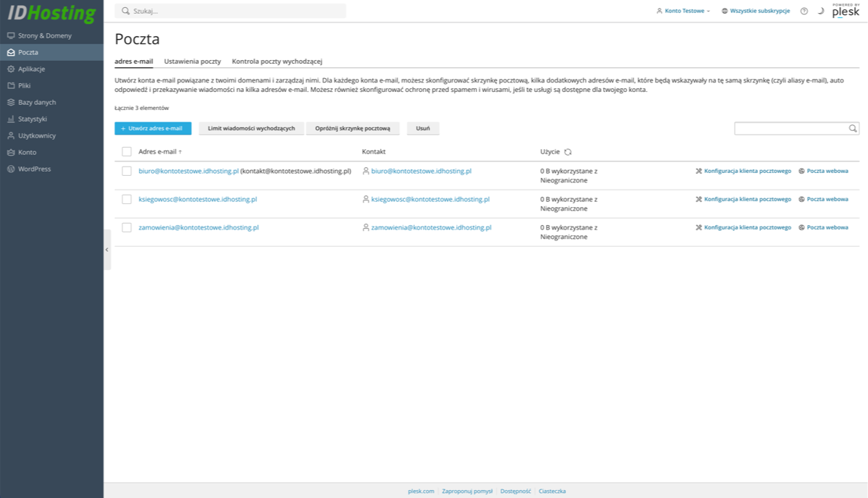Screen dimensions: 868x498
Task: Open Konfiguracja klienta pocztowego for ksiegowosc
Action: pyautogui.click(x=747, y=199)
